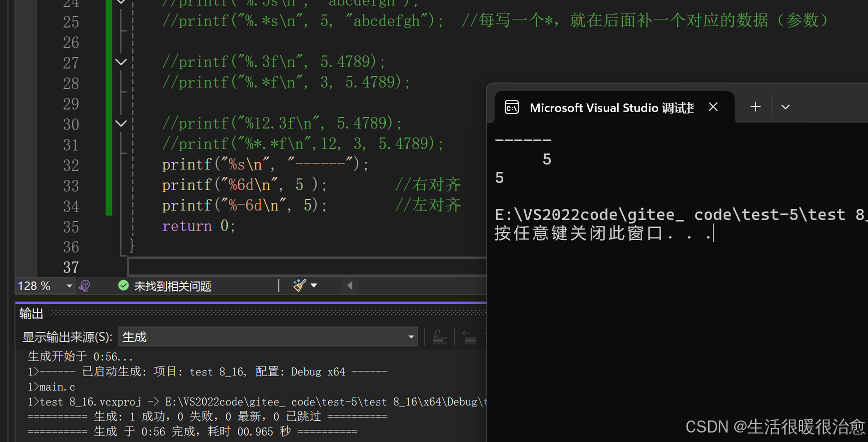
Task: Open a new terminal tab with plus button
Action: coord(756,107)
